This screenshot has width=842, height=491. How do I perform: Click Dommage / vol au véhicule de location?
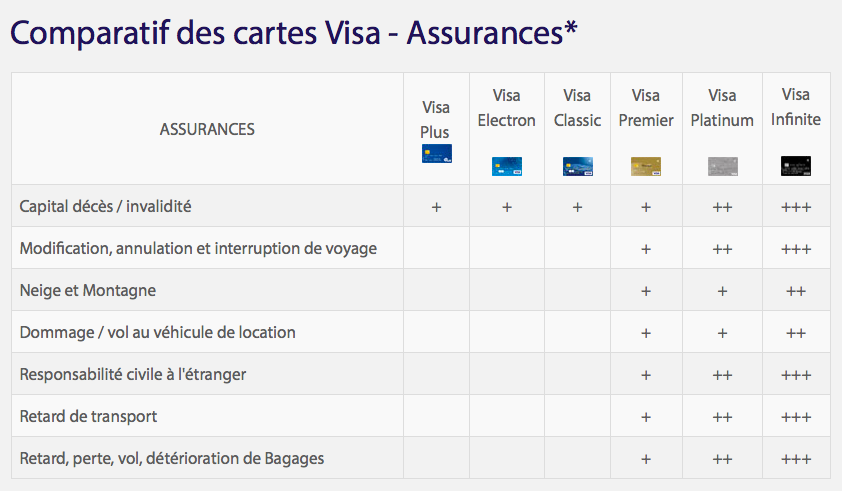click(158, 332)
